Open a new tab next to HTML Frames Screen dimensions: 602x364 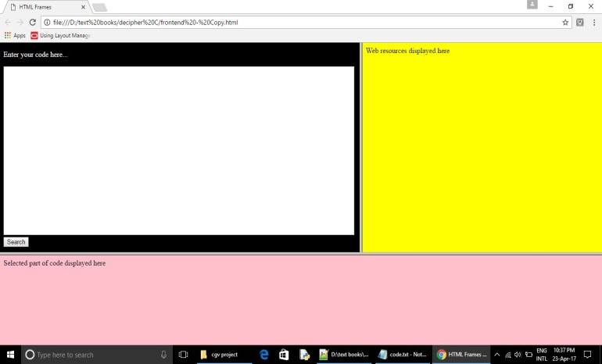tap(99, 7)
